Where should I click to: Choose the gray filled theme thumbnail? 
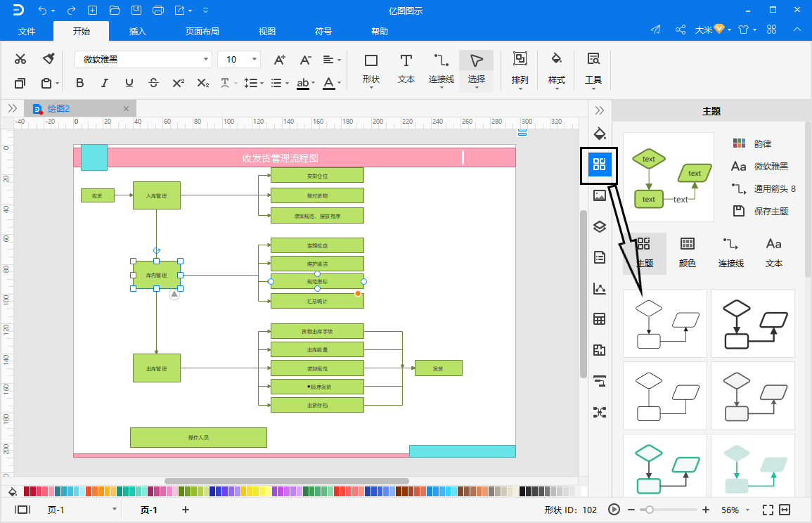point(752,396)
